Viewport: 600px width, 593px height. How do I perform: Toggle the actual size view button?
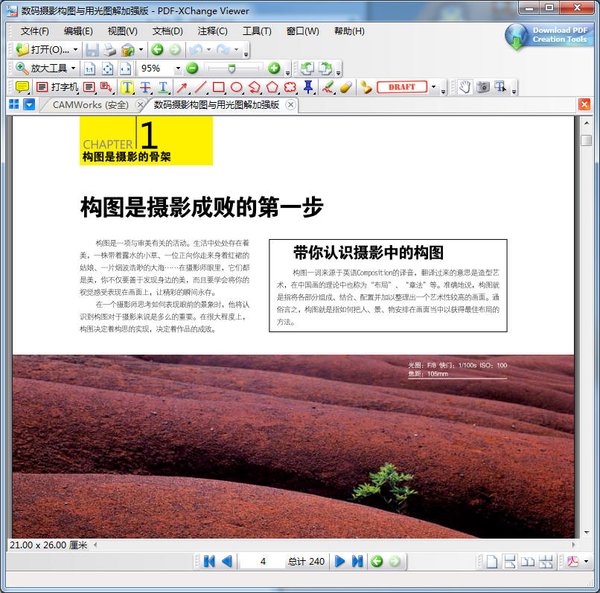pos(89,68)
